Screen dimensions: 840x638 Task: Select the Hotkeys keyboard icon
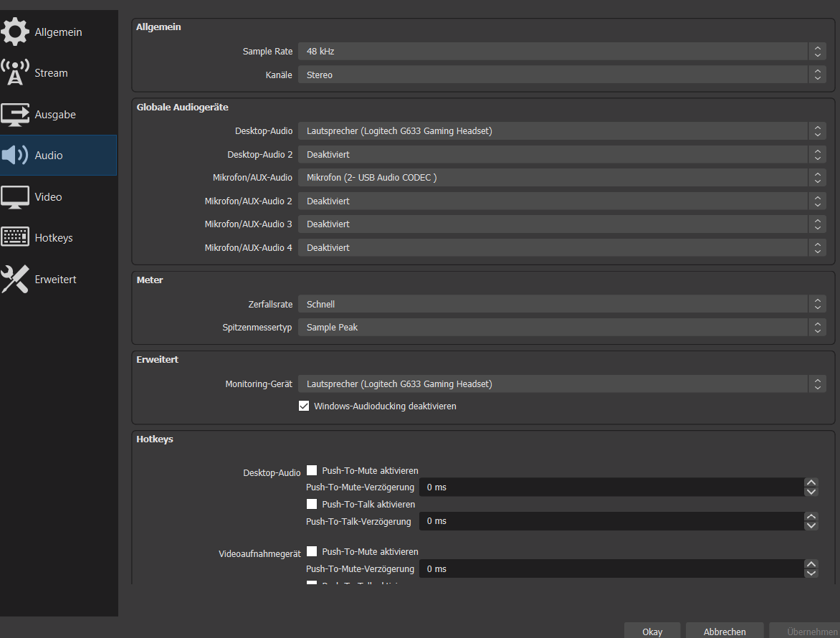[x=15, y=238]
